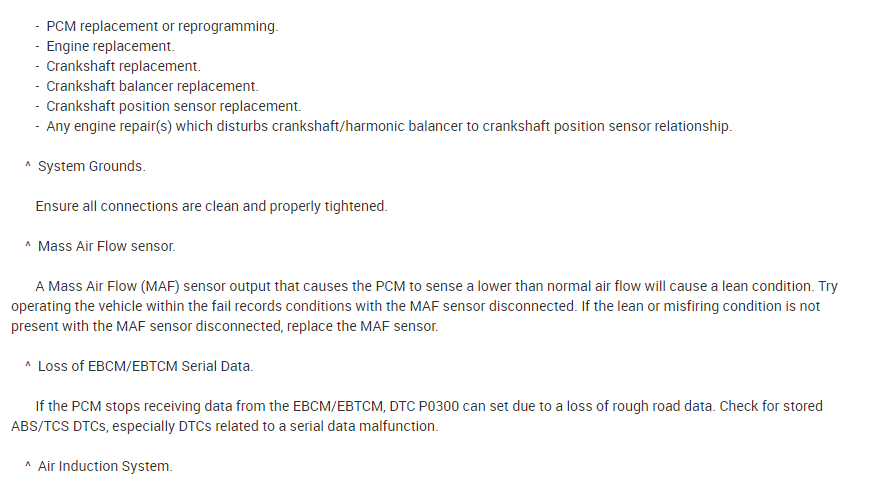
Task: Click 'Crankshaft position sensor replacement' list item
Action: tap(173, 106)
